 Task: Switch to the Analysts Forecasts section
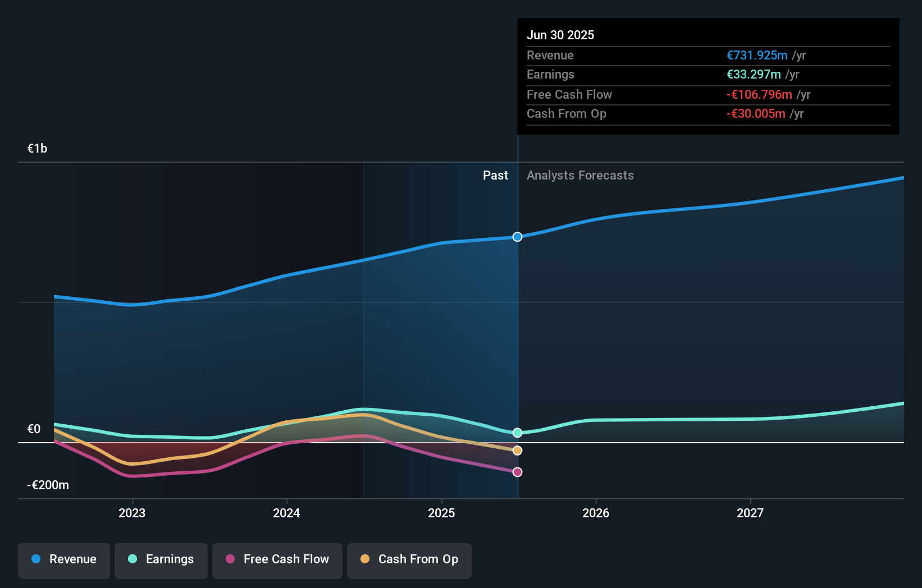click(x=580, y=175)
